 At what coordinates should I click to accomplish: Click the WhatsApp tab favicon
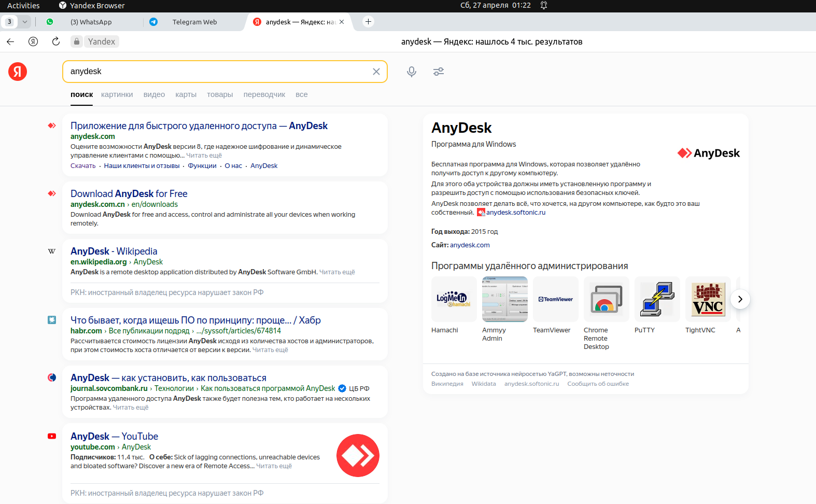point(50,22)
